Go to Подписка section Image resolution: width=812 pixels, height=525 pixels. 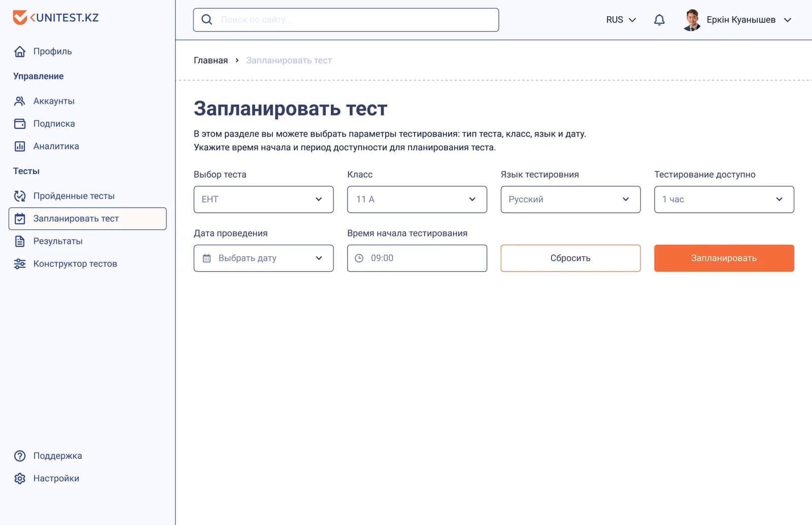point(54,123)
